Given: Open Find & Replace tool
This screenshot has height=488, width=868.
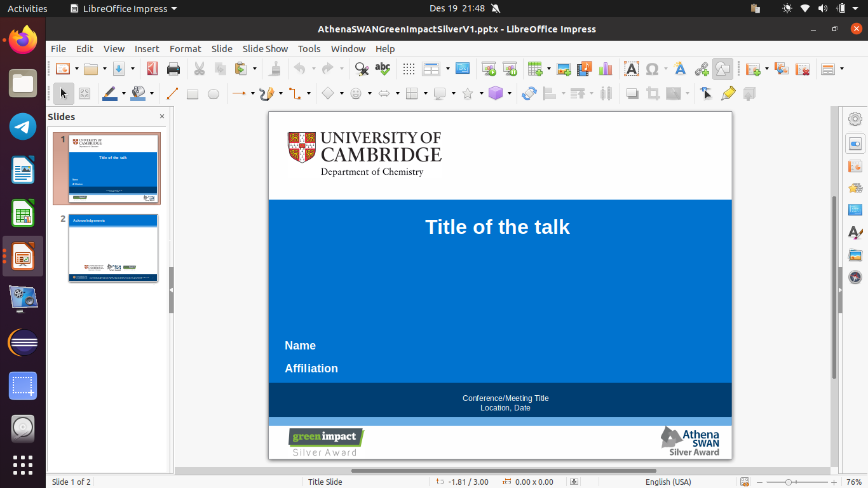Looking at the screenshot, I should 362,69.
